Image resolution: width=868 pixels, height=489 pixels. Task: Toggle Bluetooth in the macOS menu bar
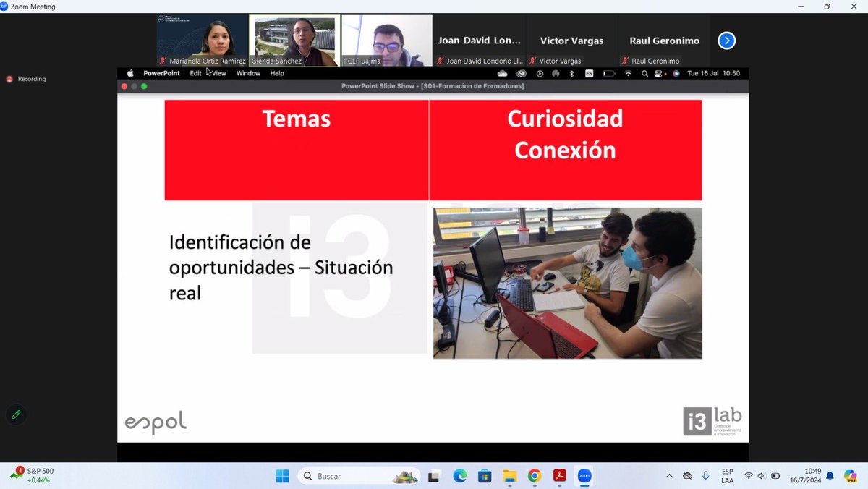click(x=571, y=73)
